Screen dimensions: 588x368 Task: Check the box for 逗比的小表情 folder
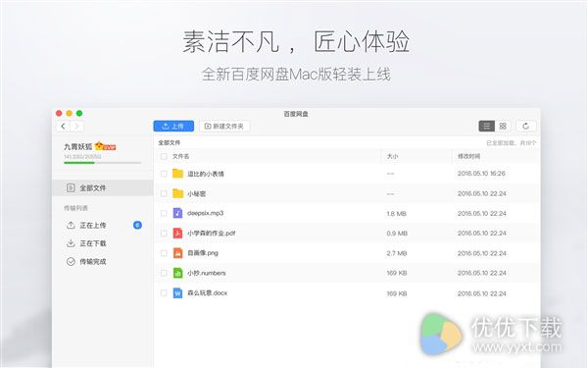click(164, 174)
